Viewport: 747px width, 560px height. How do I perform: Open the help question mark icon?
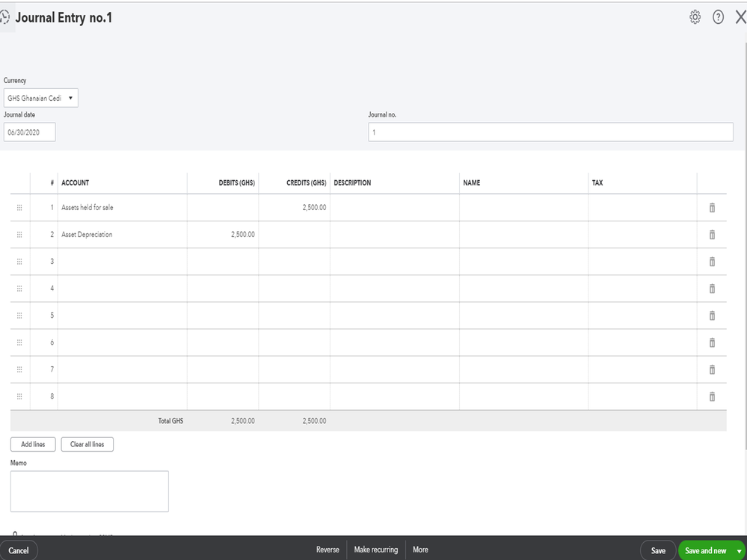coord(718,17)
